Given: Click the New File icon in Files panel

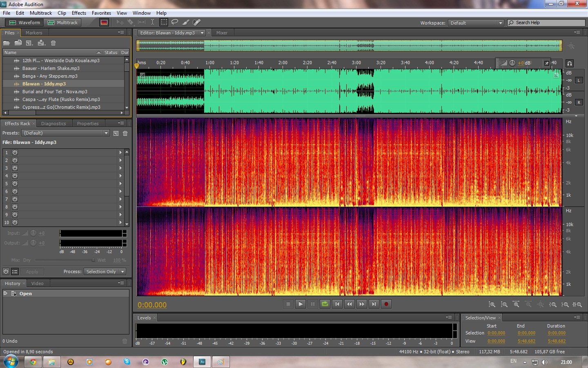Looking at the screenshot, I should tap(29, 43).
